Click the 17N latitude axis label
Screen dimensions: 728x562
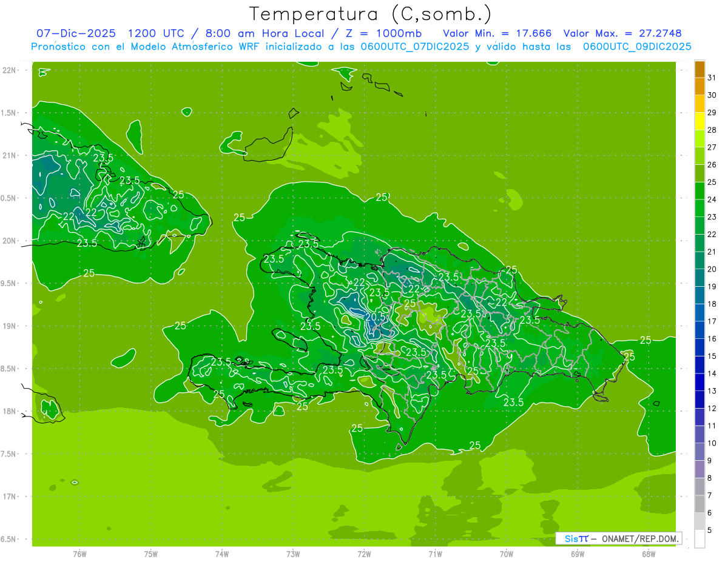pos(10,497)
